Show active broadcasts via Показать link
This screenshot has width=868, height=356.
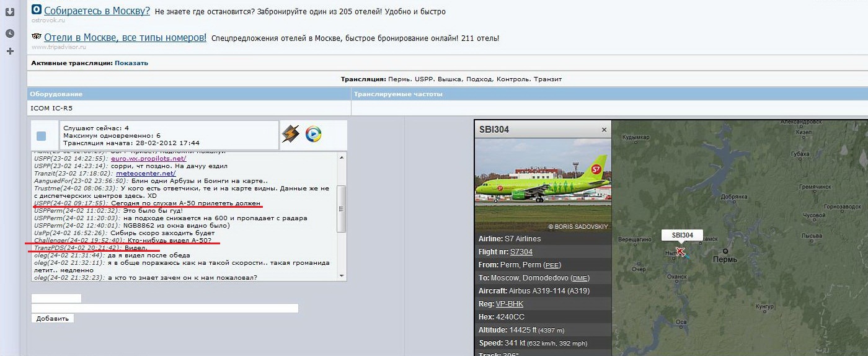coord(131,63)
